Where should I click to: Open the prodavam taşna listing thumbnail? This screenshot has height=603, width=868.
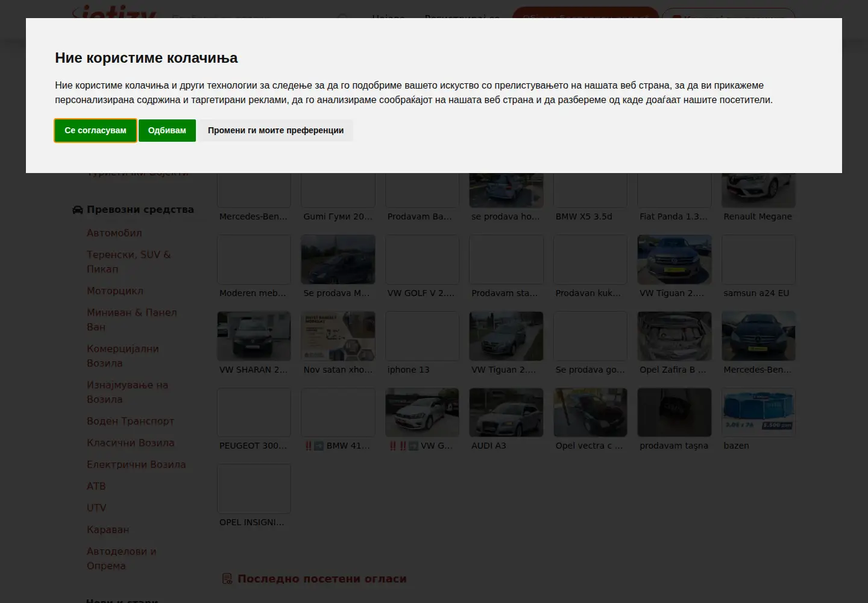pyautogui.click(x=675, y=412)
